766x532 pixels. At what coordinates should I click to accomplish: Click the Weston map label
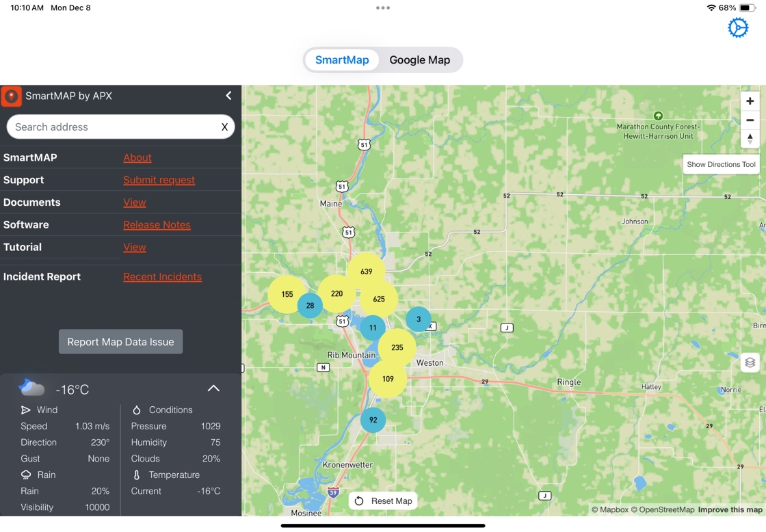(x=430, y=363)
